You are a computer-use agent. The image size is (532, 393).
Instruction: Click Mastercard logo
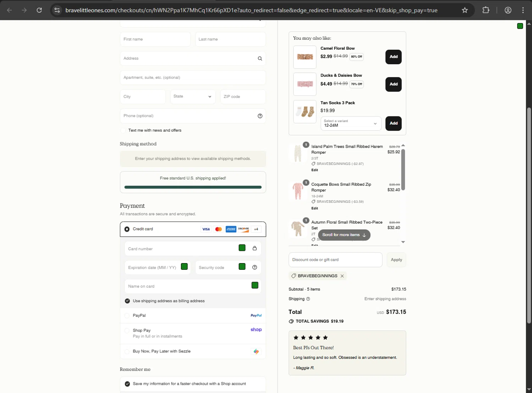click(x=218, y=229)
